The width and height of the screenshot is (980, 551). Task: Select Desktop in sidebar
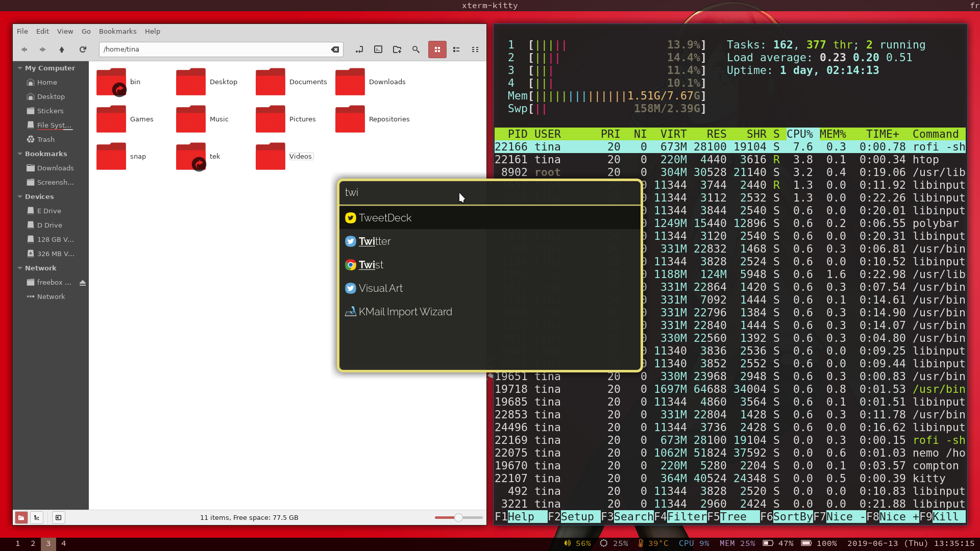pyautogui.click(x=51, y=96)
